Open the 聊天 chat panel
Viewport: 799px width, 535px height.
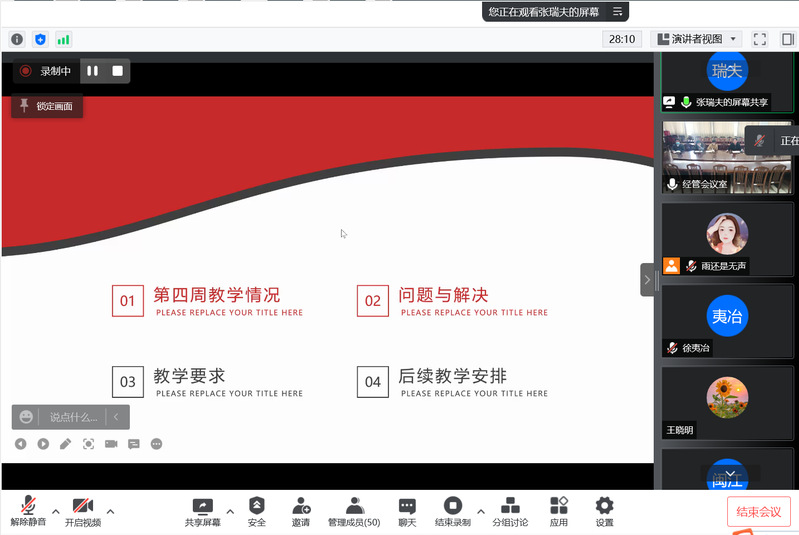pyautogui.click(x=407, y=506)
